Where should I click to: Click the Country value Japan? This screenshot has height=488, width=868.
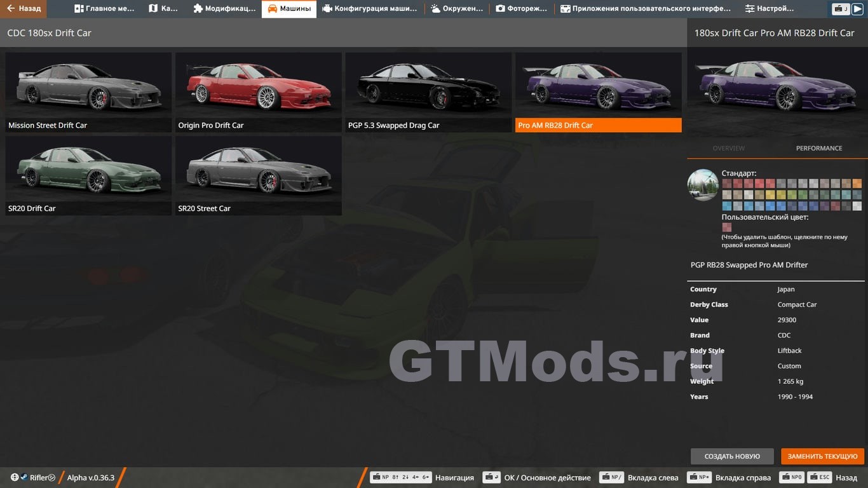(785, 289)
